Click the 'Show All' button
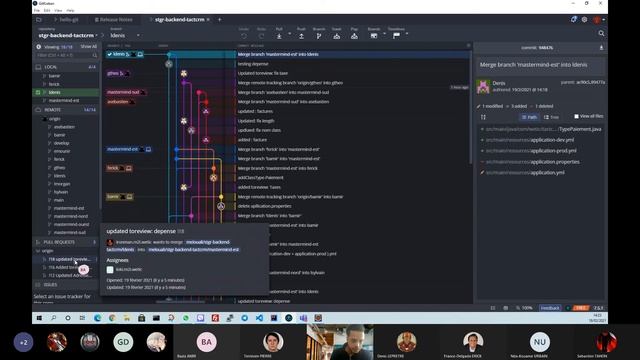The height and width of the screenshot is (360, 640). 89,47
